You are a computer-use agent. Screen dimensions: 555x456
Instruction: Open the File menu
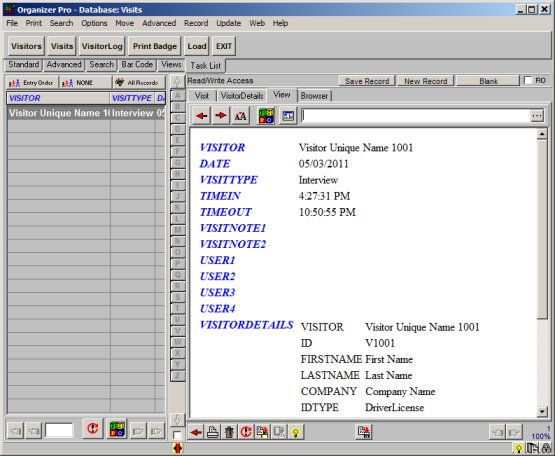(12, 23)
